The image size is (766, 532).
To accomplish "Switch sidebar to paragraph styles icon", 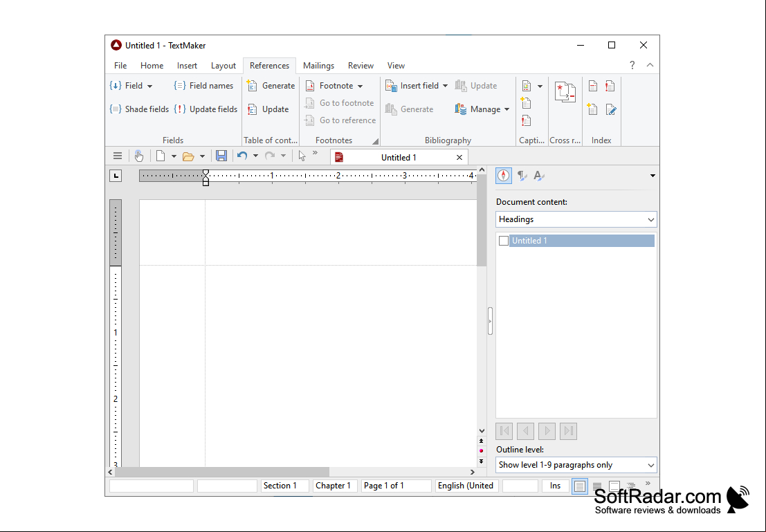I will 522,176.
